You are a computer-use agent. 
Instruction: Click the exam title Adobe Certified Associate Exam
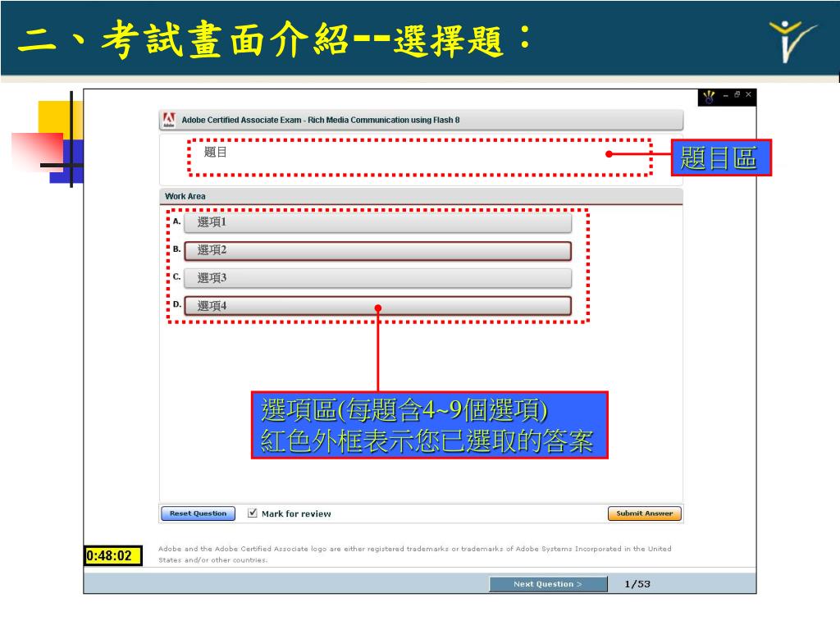[x=321, y=120]
